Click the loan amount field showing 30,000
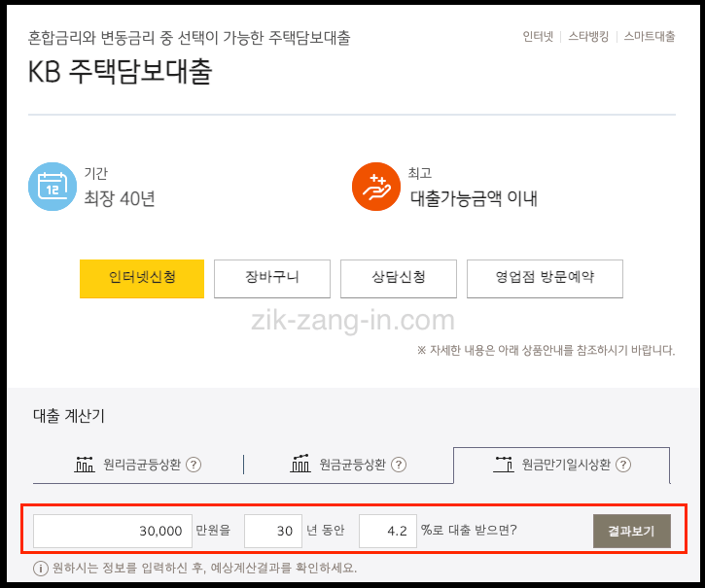Image resolution: width=705 pixels, height=588 pixels. click(x=113, y=531)
